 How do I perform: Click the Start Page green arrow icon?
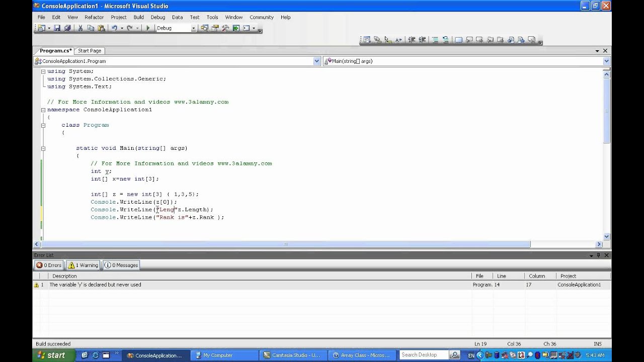click(236, 28)
